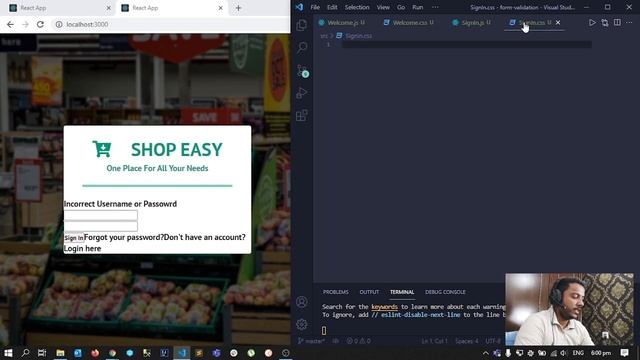Open Chrome from the taskbar

pos(113,353)
